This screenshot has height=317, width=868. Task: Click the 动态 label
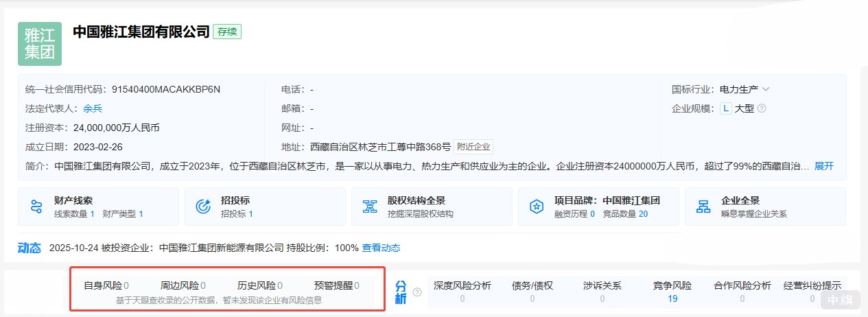click(30, 248)
